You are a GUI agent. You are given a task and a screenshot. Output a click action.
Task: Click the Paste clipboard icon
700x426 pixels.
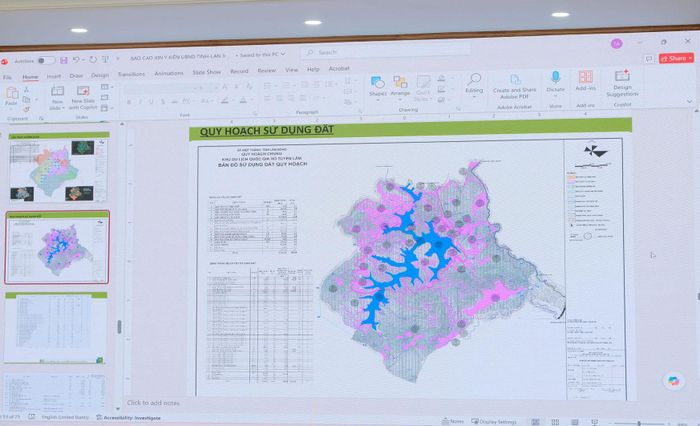12,93
